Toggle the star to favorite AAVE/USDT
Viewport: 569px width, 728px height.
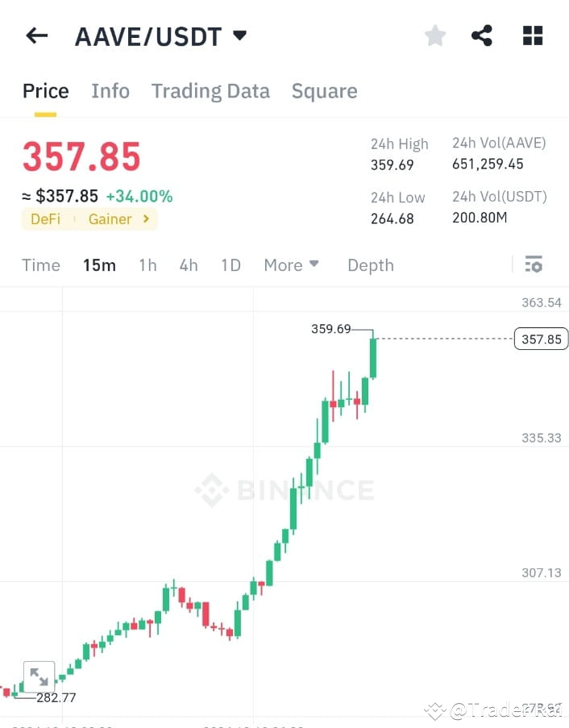(434, 35)
